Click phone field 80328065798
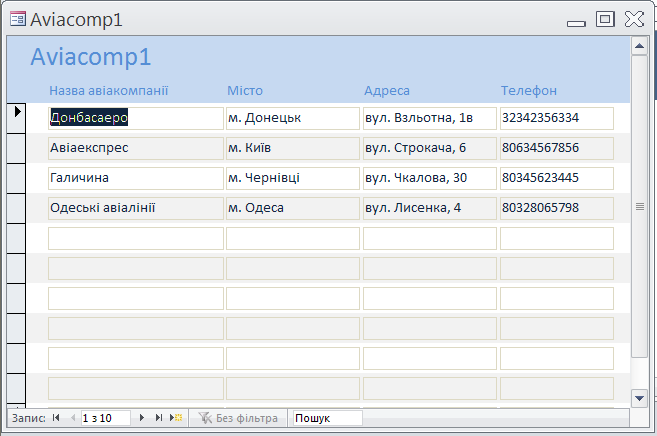The height and width of the screenshot is (436, 657). [557, 208]
